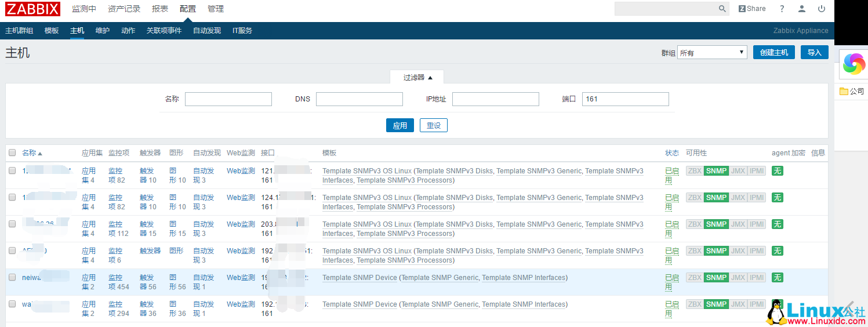Toggle the select-all hosts checkbox in header

pos(12,153)
